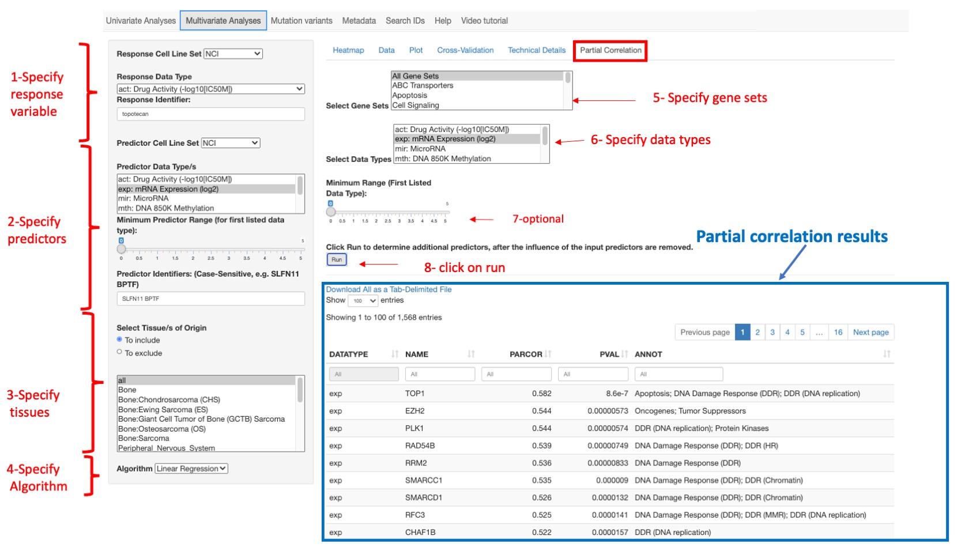Switch to the Univariate Analyses tab
Image resolution: width=980 pixels, height=551 pixels.
coord(140,20)
